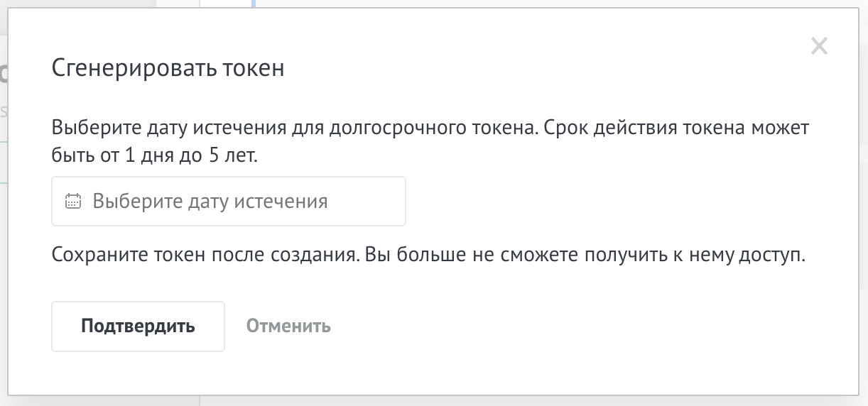Click the Вы больше не сможете получить доступ text
The image size is (868, 406).
pos(586,256)
